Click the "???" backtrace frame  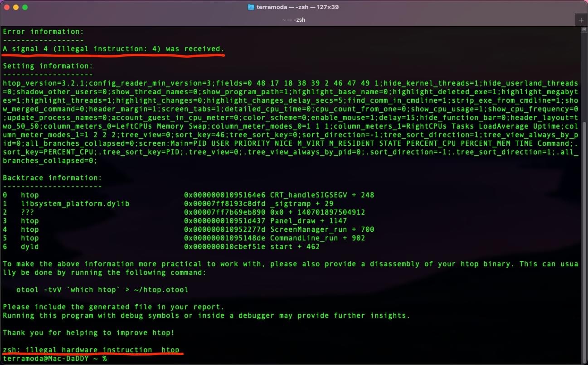28,212
